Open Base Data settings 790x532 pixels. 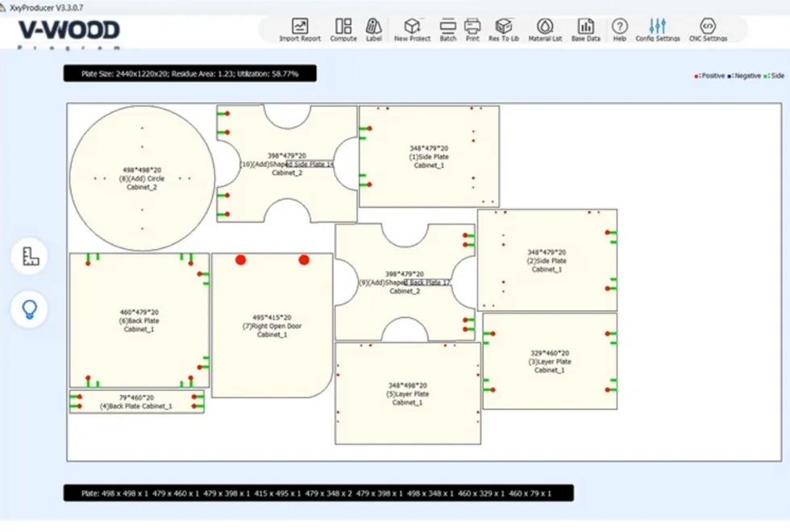(586, 29)
